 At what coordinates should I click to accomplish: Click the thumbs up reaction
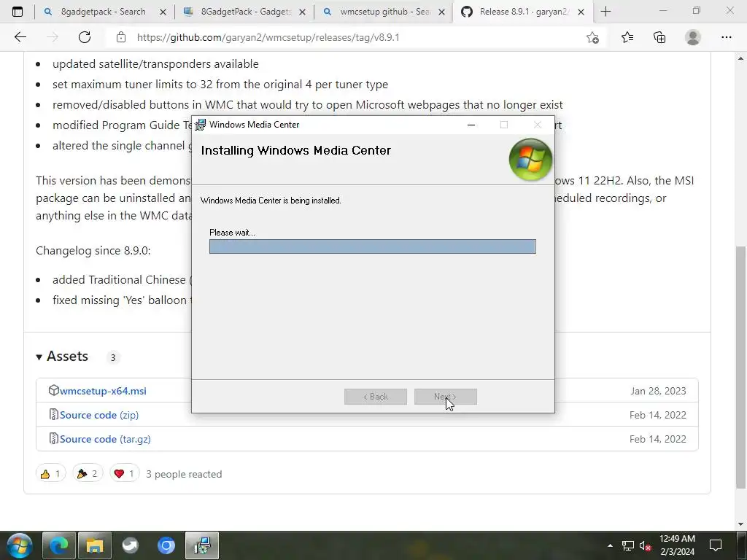pos(50,474)
